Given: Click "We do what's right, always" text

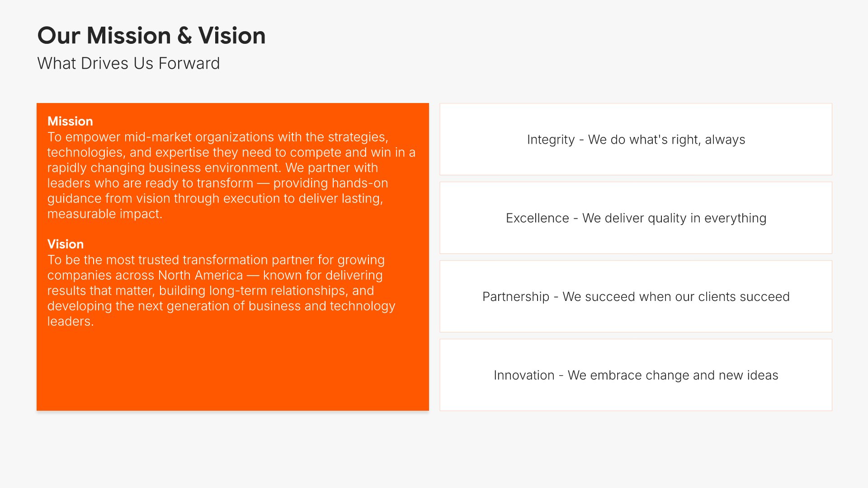Looking at the screenshot, I should point(666,140).
